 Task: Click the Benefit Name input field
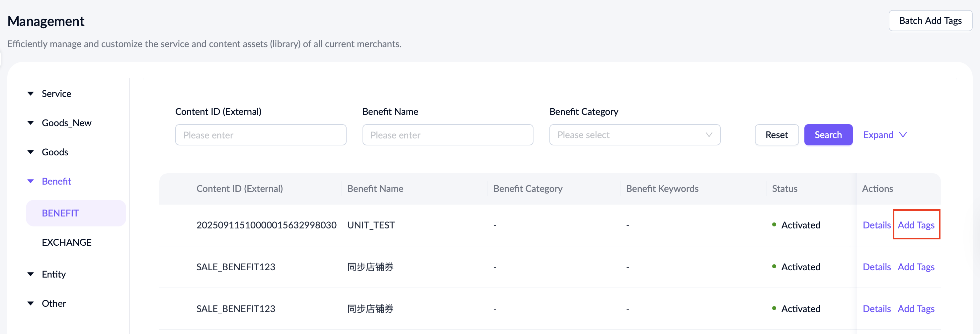point(448,135)
